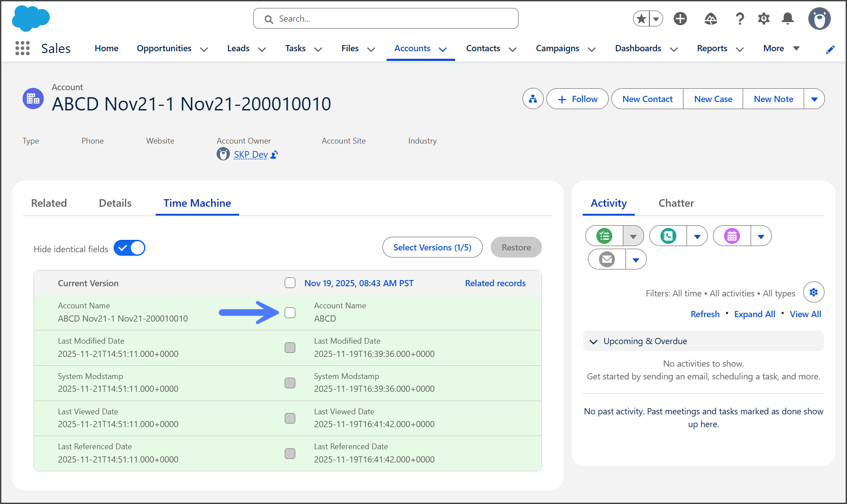Open the Setup gear icon

click(x=763, y=19)
